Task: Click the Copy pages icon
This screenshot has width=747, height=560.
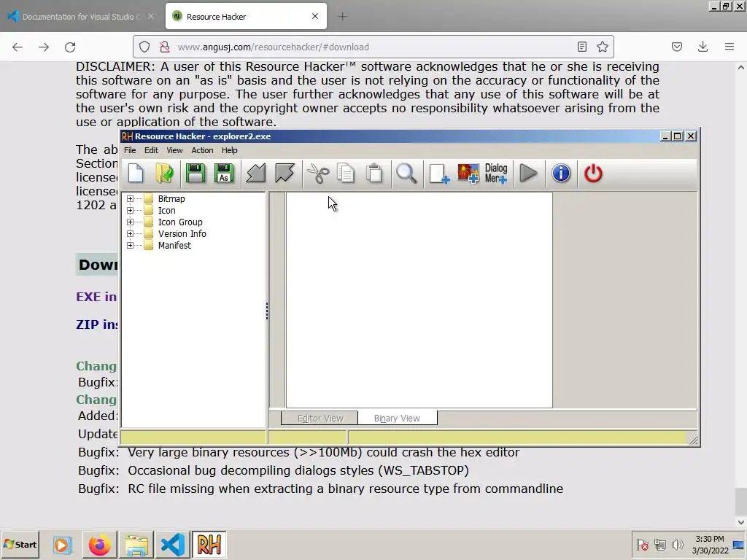Action: click(346, 174)
